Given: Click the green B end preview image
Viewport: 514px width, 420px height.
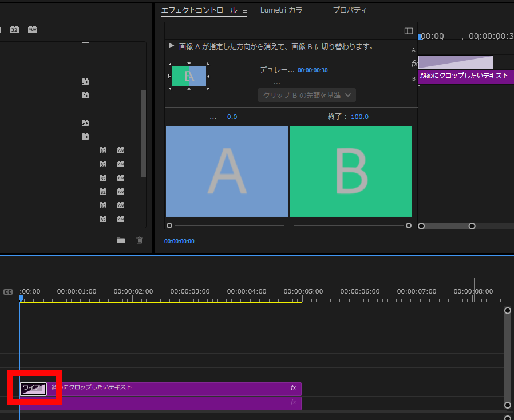Looking at the screenshot, I should coord(351,171).
